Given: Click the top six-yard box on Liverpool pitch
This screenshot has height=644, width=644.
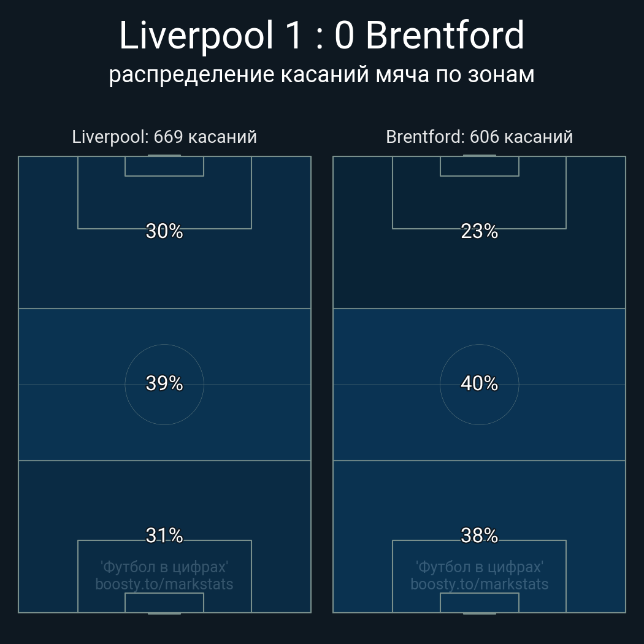Looking at the screenshot, I should (164, 166).
